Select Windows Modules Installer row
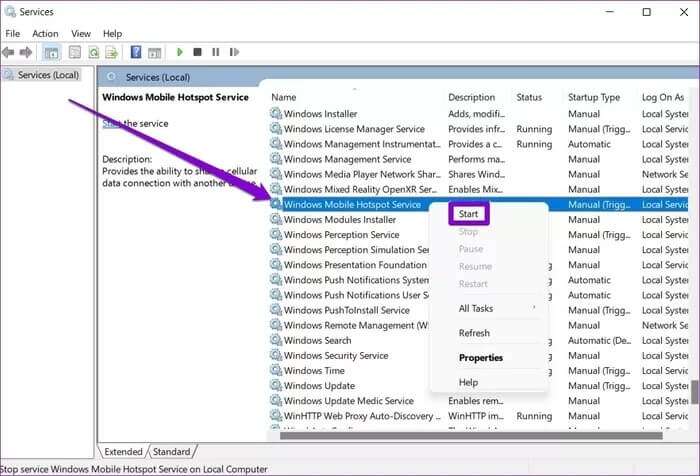 (x=479, y=220)
